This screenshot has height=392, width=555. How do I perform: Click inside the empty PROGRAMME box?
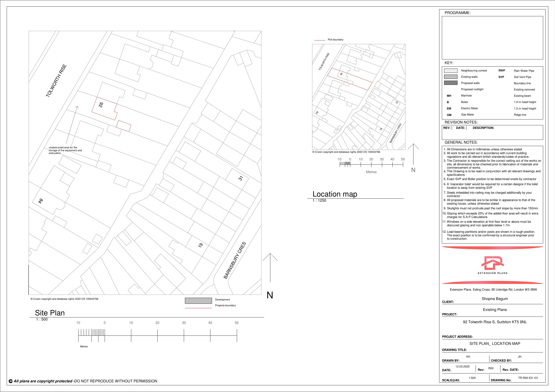[492, 38]
